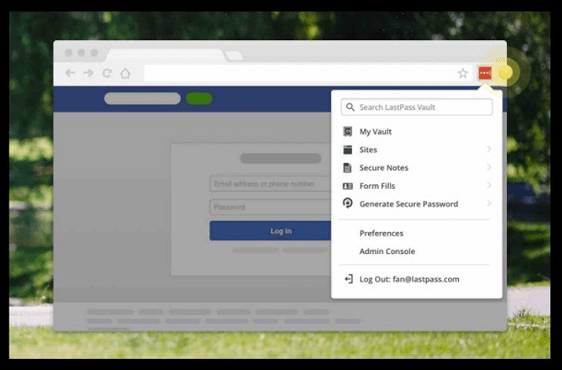Image resolution: width=562 pixels, height=370 pixels.
Task: Expand the Secure Notes submenu chevron
Action: tap(489, 167)
